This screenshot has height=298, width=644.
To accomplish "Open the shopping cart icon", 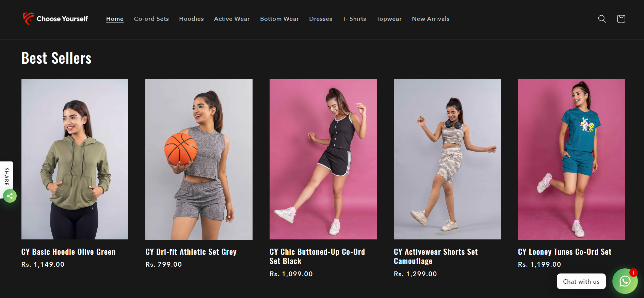I will (x=621, y=19).
